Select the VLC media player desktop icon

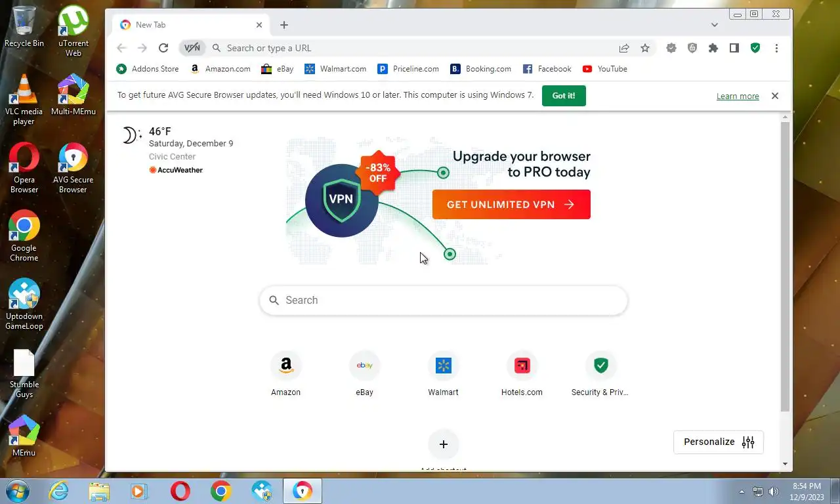[24, 100]
